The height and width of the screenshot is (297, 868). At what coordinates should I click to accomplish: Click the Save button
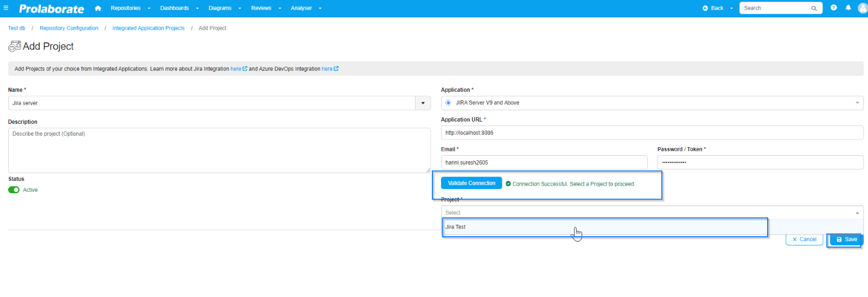[x=846, y=239]
